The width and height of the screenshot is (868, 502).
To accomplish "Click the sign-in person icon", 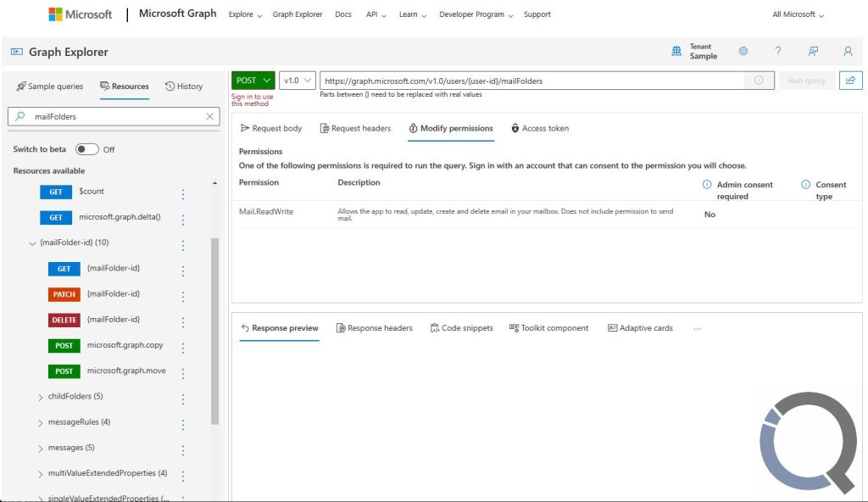I will click(848, 51).
